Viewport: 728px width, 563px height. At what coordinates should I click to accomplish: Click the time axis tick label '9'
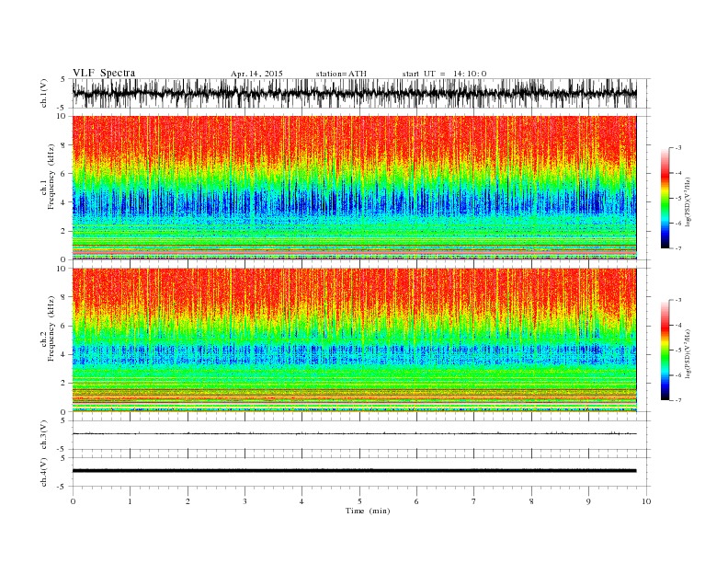coord(588,501)
